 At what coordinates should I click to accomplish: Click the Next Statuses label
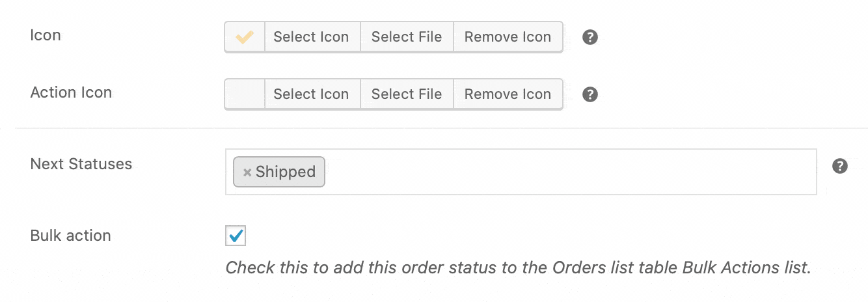tap(81, 164)
